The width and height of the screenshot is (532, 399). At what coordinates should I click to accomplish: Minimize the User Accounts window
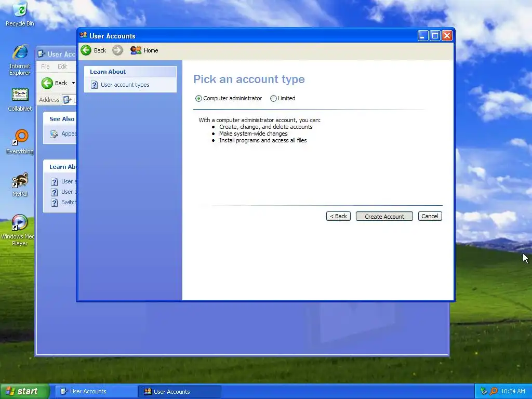[423, 36]
